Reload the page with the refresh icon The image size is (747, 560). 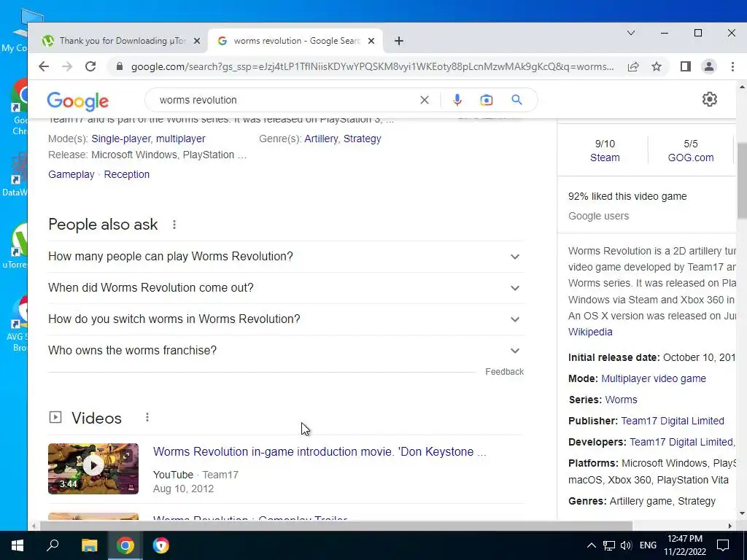click(x=90, y=66)
